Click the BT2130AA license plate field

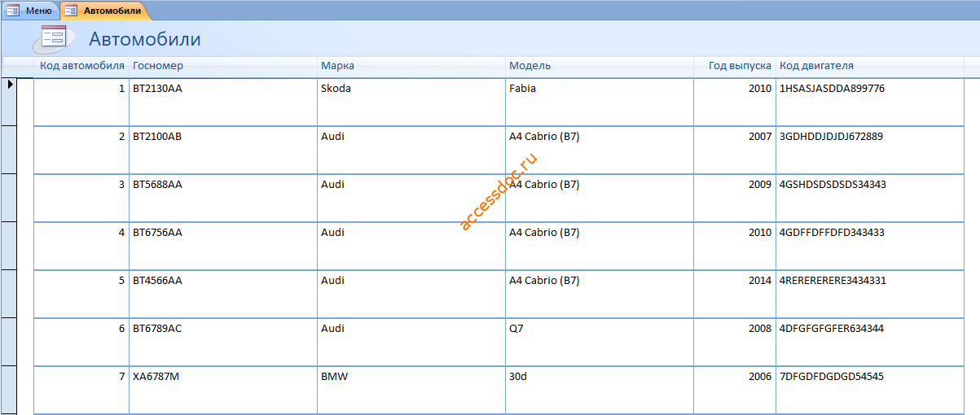tap(223, 102)
